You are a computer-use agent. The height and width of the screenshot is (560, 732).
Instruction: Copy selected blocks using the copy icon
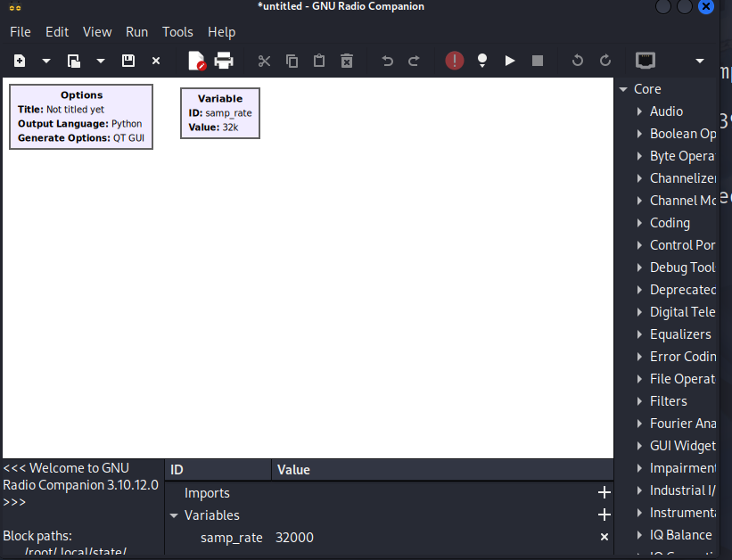point(292,61)
